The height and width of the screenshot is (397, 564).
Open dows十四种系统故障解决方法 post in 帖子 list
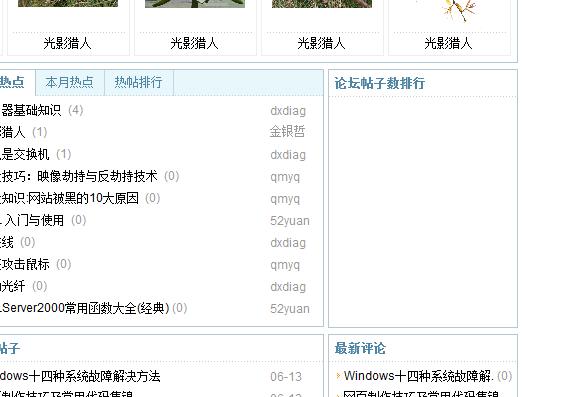(x=80, y=376)
